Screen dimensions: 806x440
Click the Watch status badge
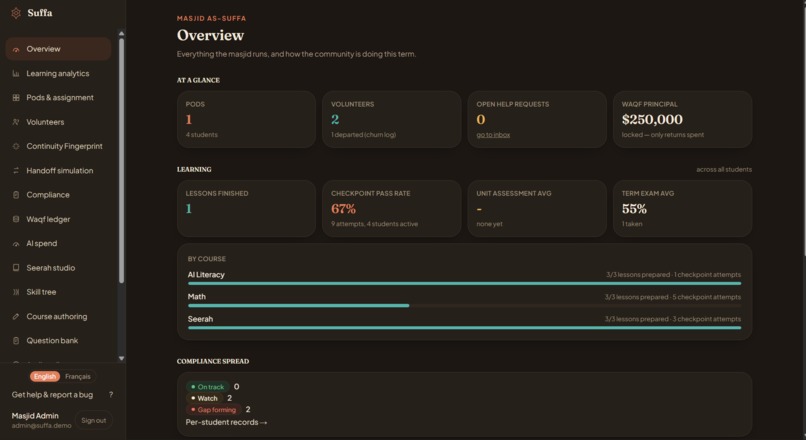[204, 398]
